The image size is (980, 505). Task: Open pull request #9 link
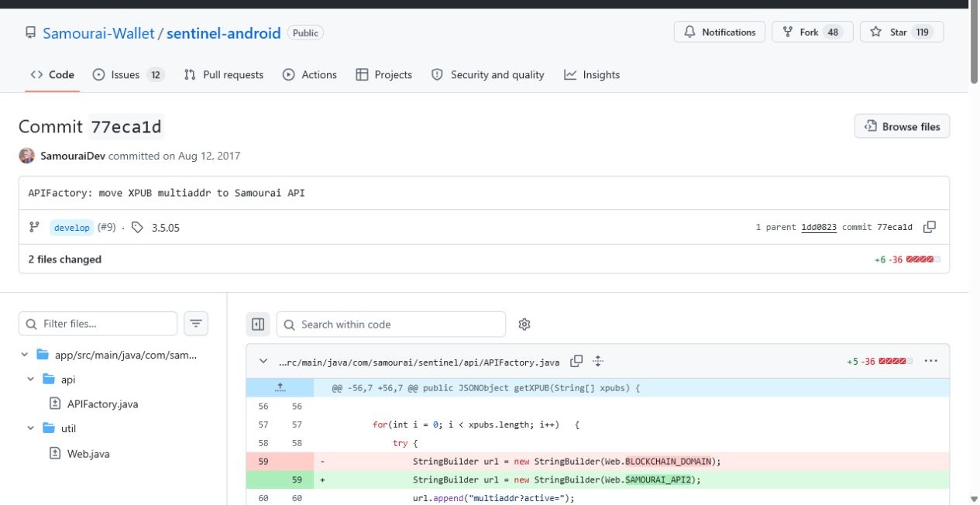(106, 228)
